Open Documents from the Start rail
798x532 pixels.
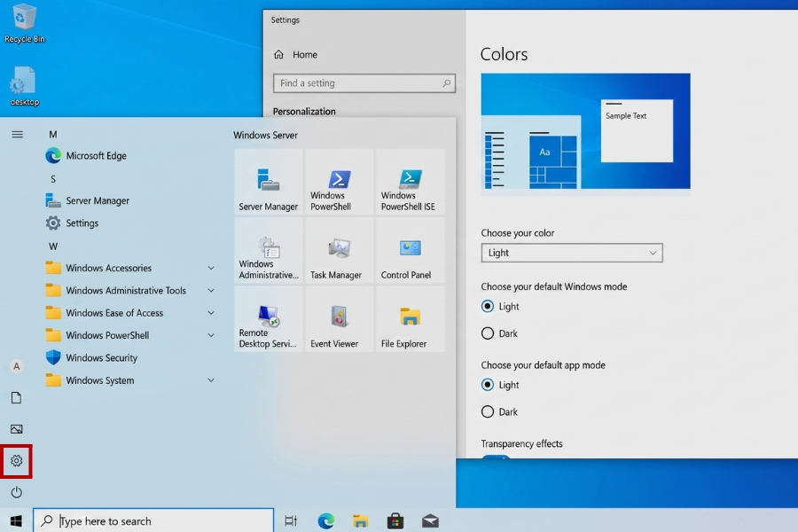coord(16,397)
